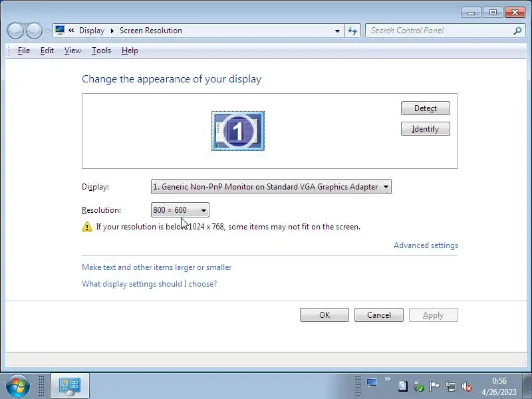Click the Apply button
The image size is (532, 399).
pyautogui.click(x=434, y=315)
